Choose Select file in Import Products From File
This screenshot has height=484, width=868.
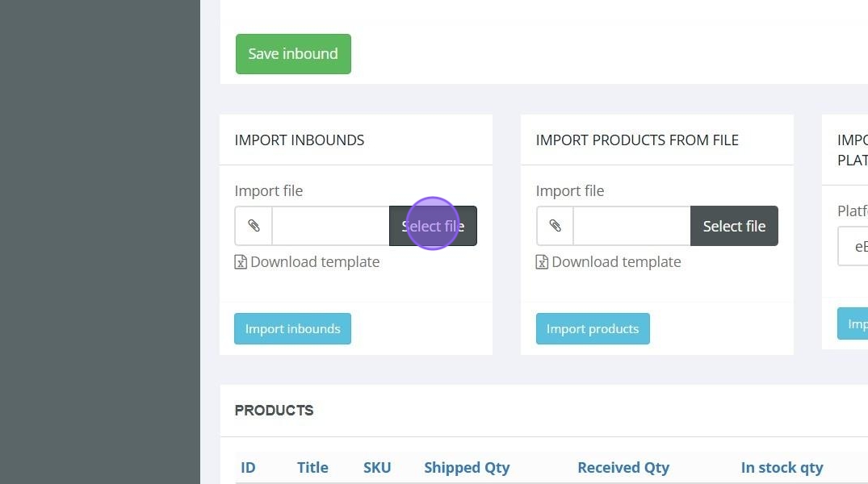(x=734, y=226)
